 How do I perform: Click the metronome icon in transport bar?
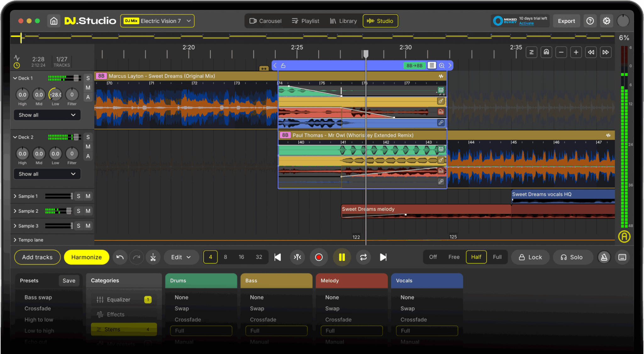[604, 257]
